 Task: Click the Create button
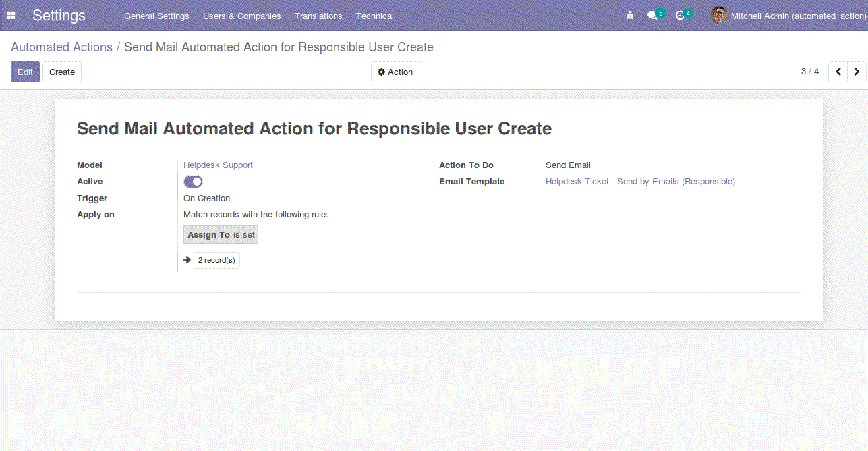pyautogui.click(x=62, y=72)
